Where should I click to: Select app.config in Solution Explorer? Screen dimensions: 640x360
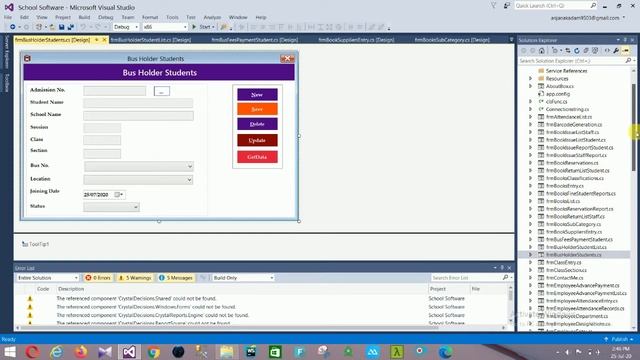pyautogui.click(x=558, y=94)
